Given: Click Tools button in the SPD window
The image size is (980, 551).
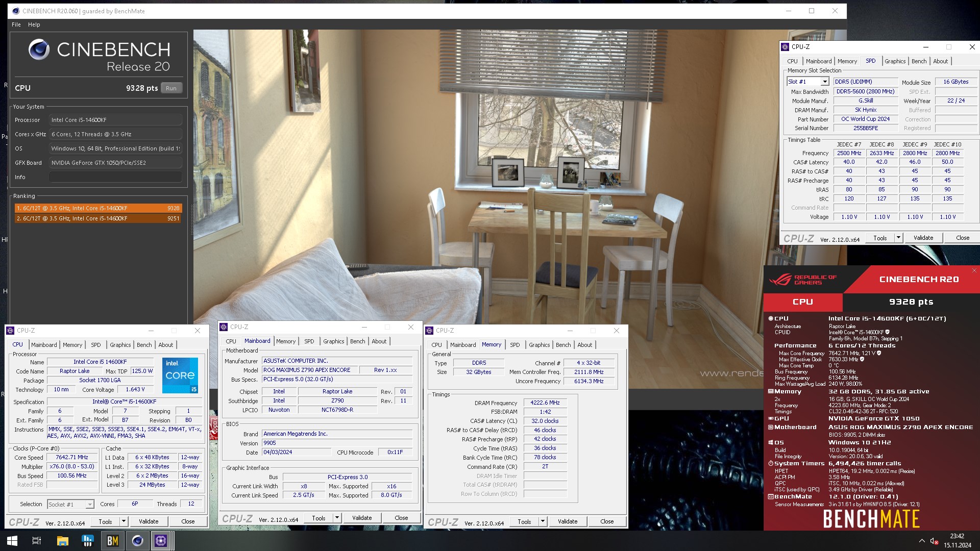Looking at the screenshot, I should coord(880,238).
